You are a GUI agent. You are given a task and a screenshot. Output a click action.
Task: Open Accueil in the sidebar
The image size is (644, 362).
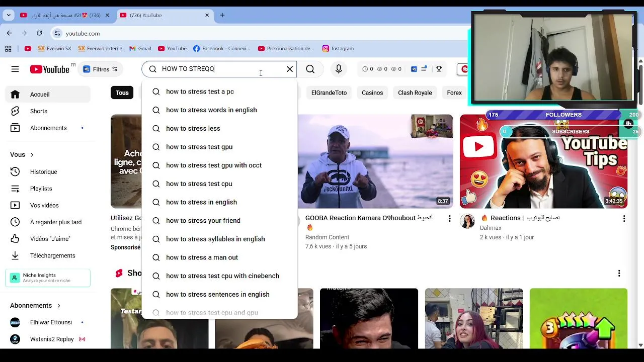coord(48,95)
